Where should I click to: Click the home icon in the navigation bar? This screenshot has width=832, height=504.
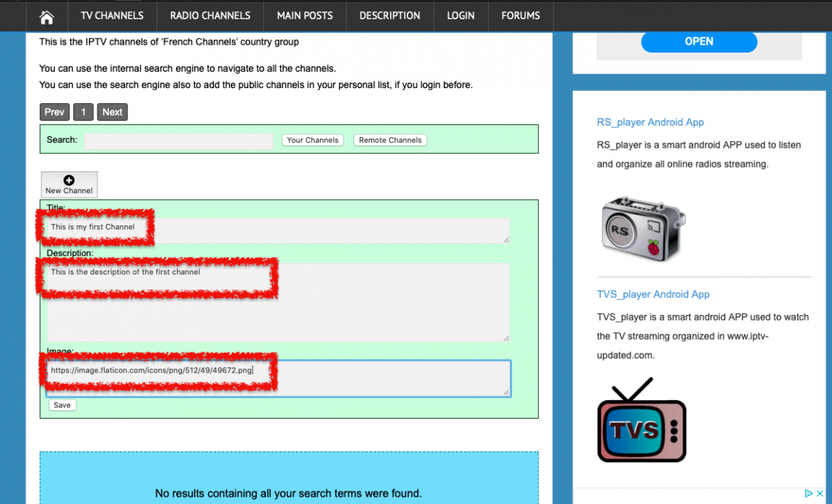click(x=46, y=15)
